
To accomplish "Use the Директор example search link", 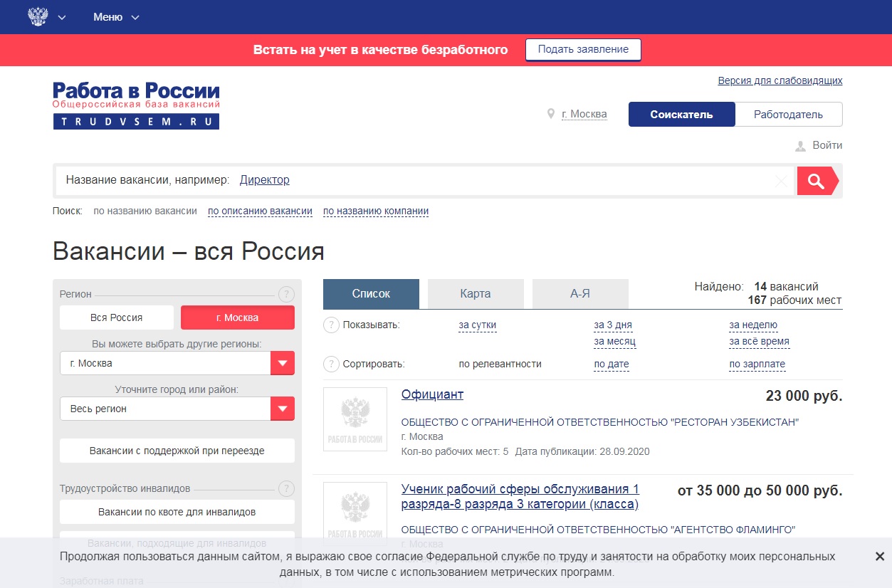I will 265,180.
